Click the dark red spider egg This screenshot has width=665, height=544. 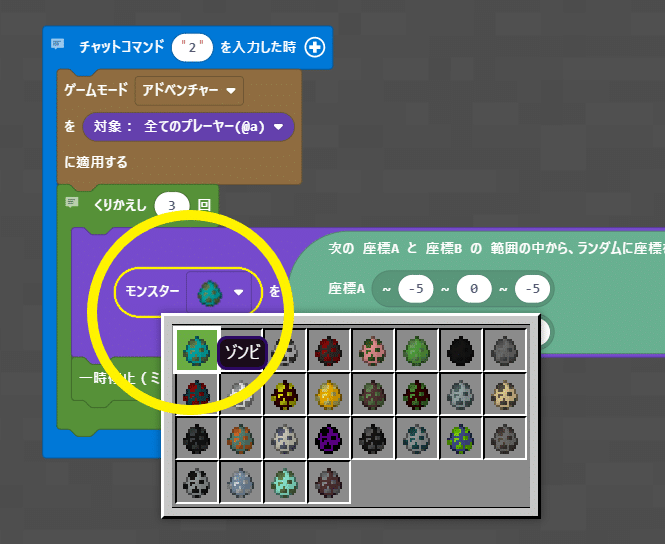tap(328, 351)
